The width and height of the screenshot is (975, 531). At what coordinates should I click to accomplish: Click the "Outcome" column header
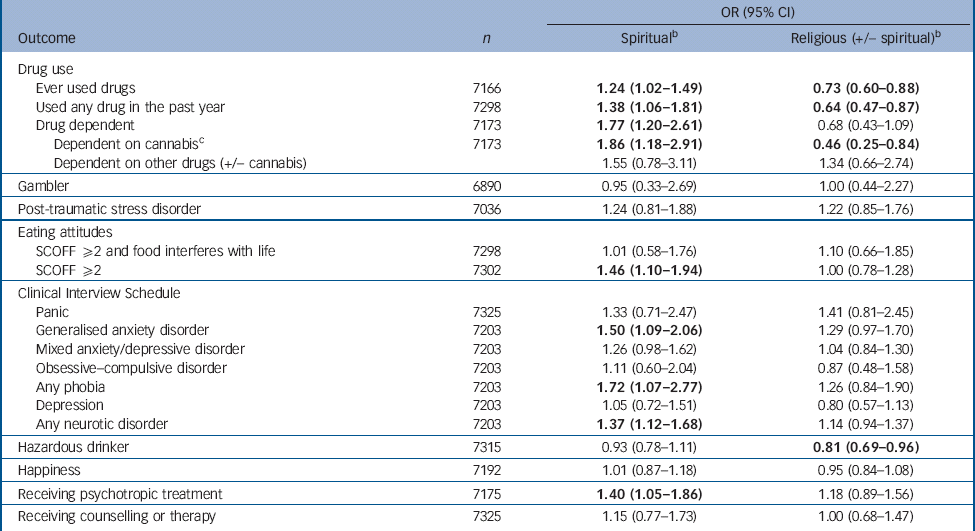[47, 38]
